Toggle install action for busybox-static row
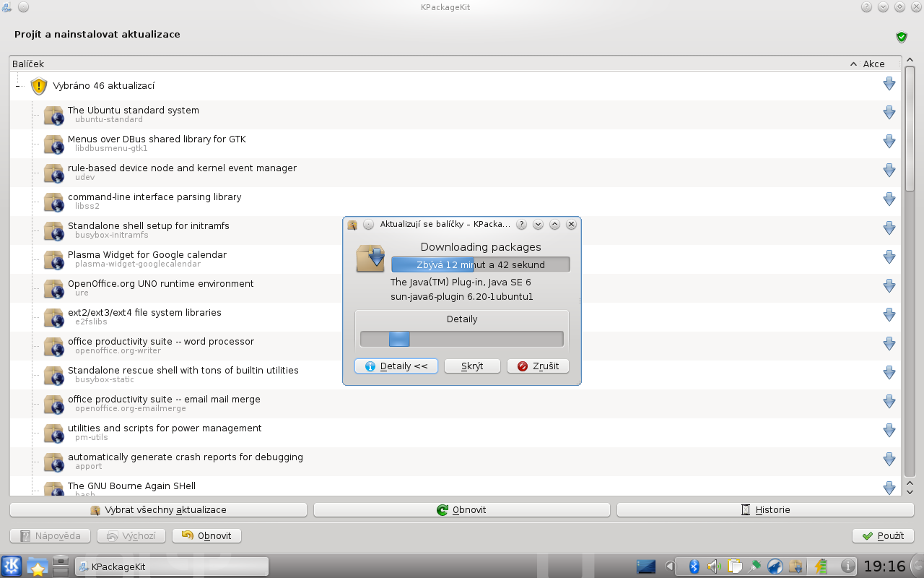Screen dimensions: 924x578 click(x=889, y=373)
